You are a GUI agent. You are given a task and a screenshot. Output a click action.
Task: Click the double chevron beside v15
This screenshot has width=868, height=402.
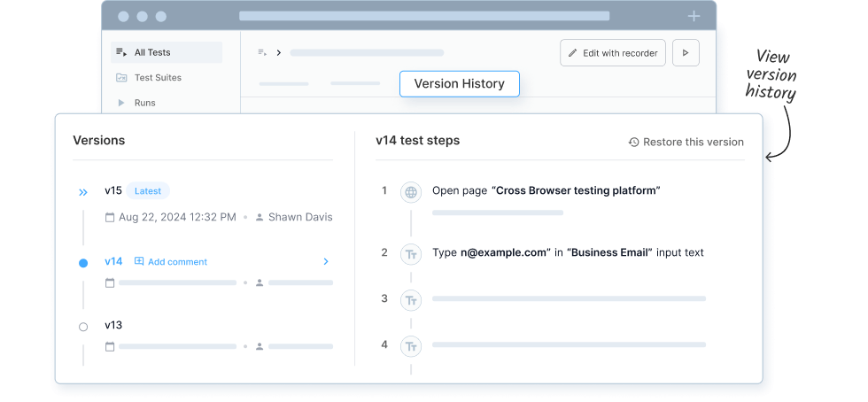point(83,192)
